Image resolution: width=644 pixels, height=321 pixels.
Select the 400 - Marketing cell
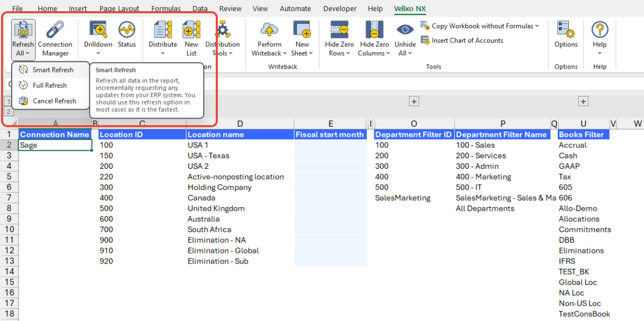502,177
